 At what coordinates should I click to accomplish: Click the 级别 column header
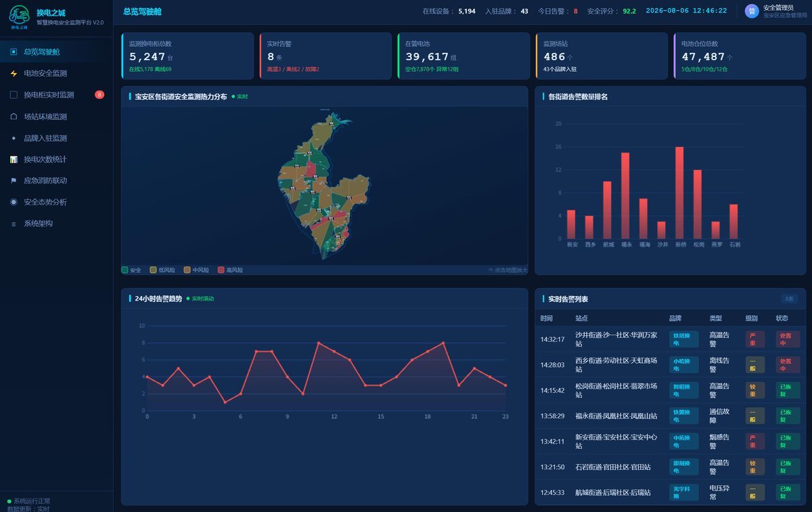(x=752, y=318)
